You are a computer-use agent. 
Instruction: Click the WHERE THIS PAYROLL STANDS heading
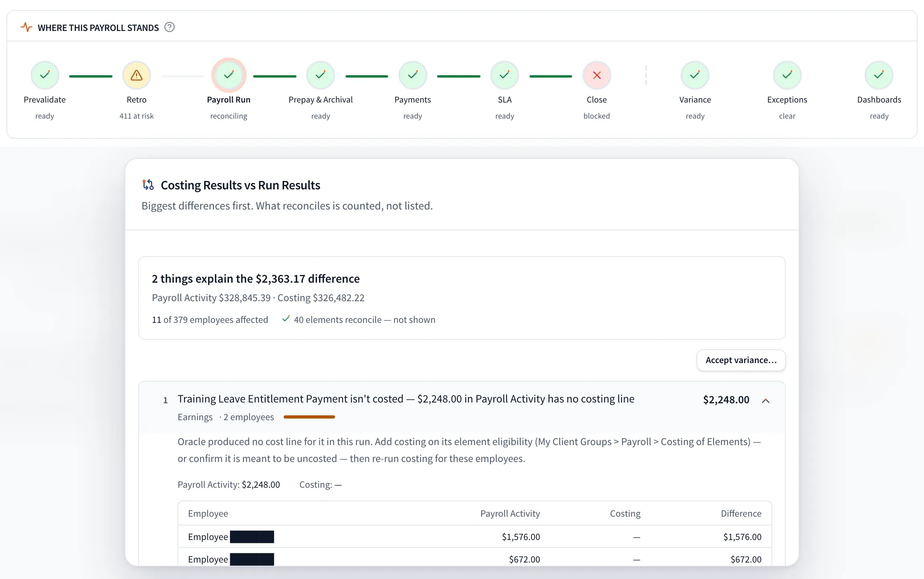(98, 28)
